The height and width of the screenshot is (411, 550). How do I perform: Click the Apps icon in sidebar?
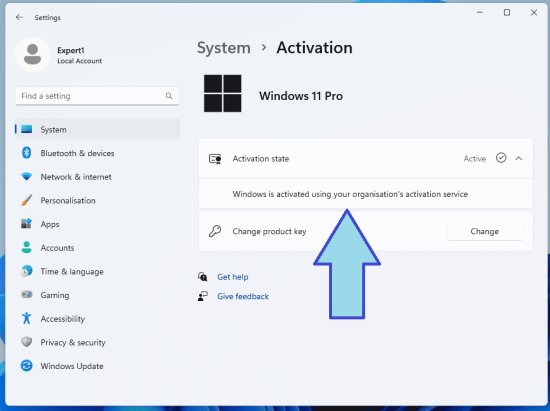pos(26,224)
